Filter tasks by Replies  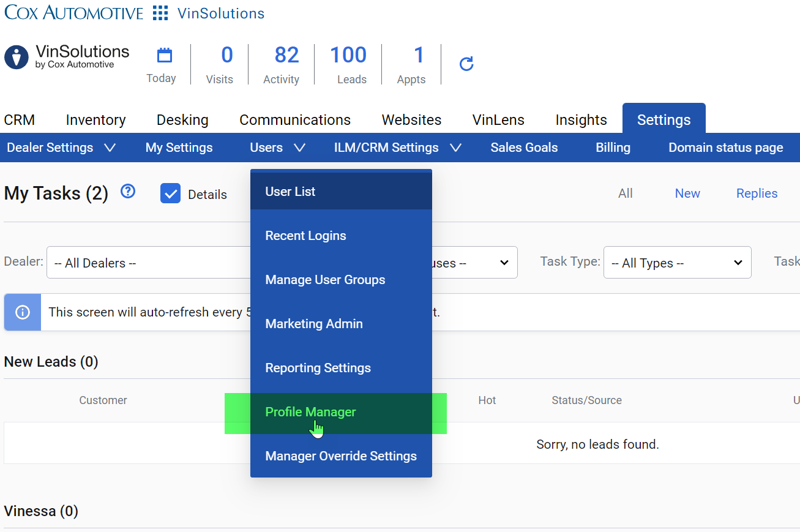(757, 193)
